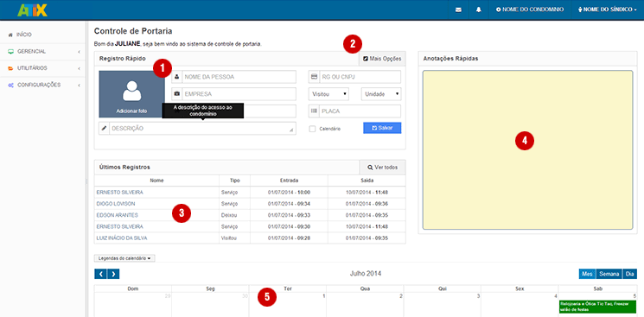Click the ATIX logo

pos(33,10)
